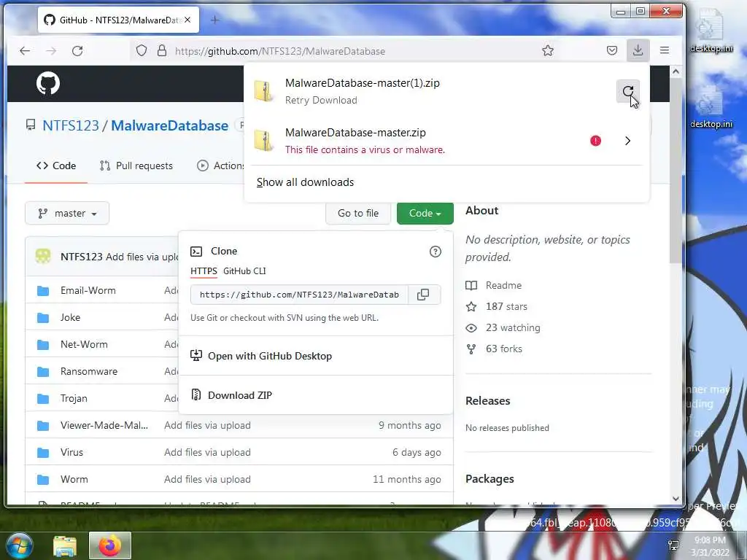Click the padlock site information icon
This screenshot has height=560, width=747.
click(x=162, y=50)
